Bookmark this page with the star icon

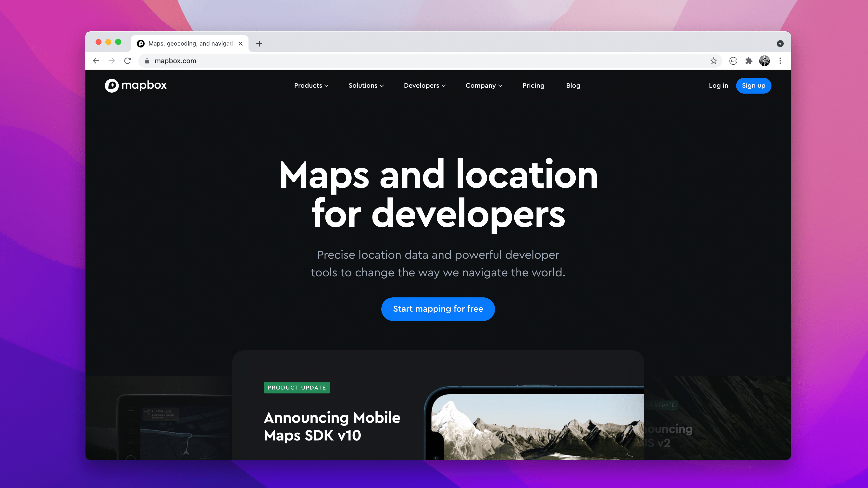(713, 61)
